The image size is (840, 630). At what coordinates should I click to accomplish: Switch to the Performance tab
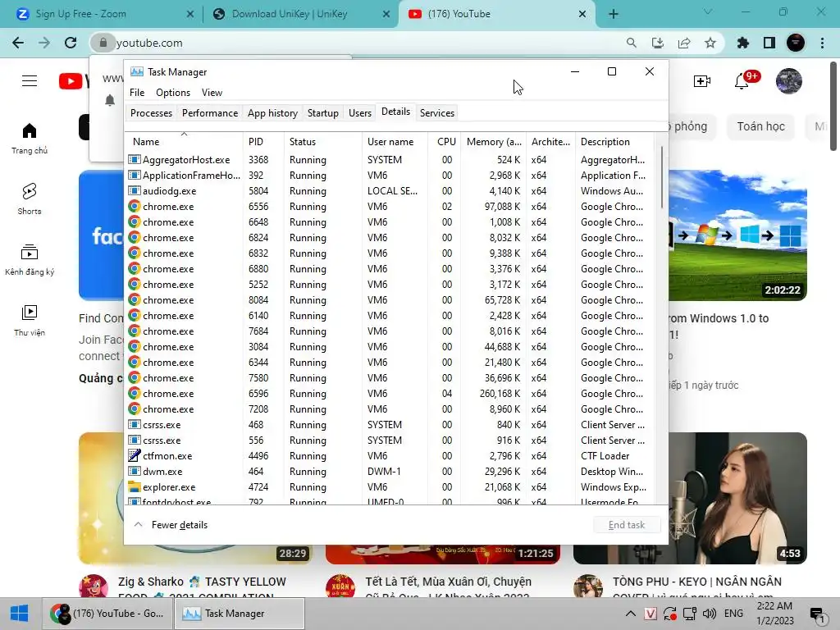(x=210, y=113)
